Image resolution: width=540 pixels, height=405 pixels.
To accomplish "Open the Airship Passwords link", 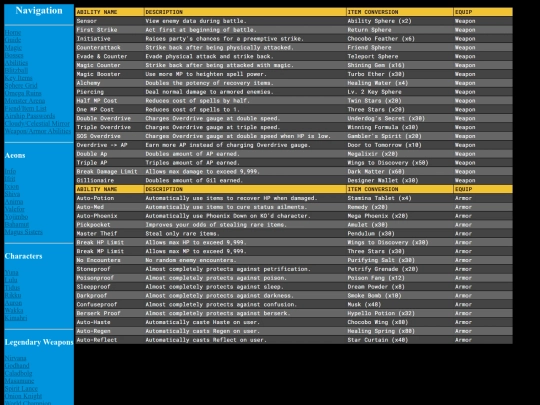I will (30, 116).
